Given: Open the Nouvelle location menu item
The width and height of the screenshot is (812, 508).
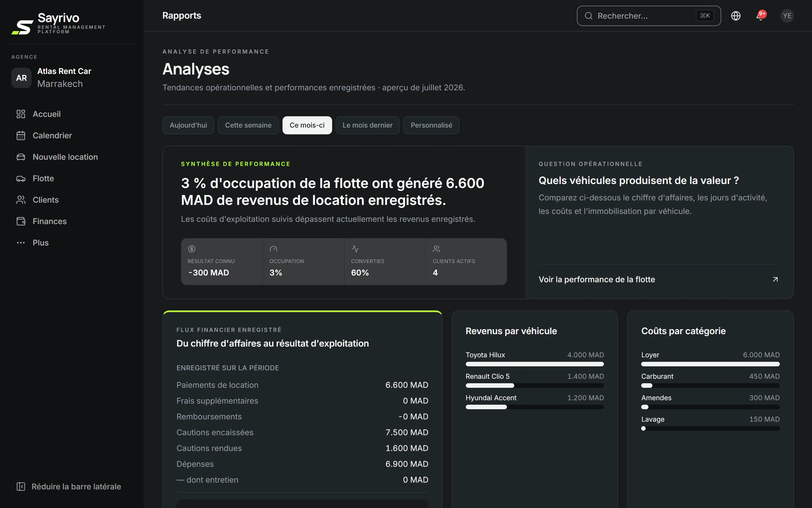Looking at the screenshot, I should (x=72, y=157).
